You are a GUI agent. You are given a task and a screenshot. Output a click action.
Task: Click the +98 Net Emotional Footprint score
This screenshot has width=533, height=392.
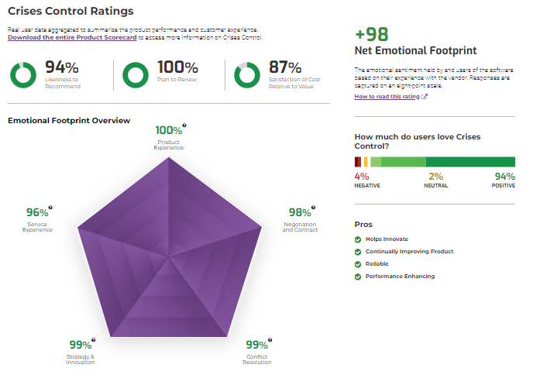[x=372, y=35]
